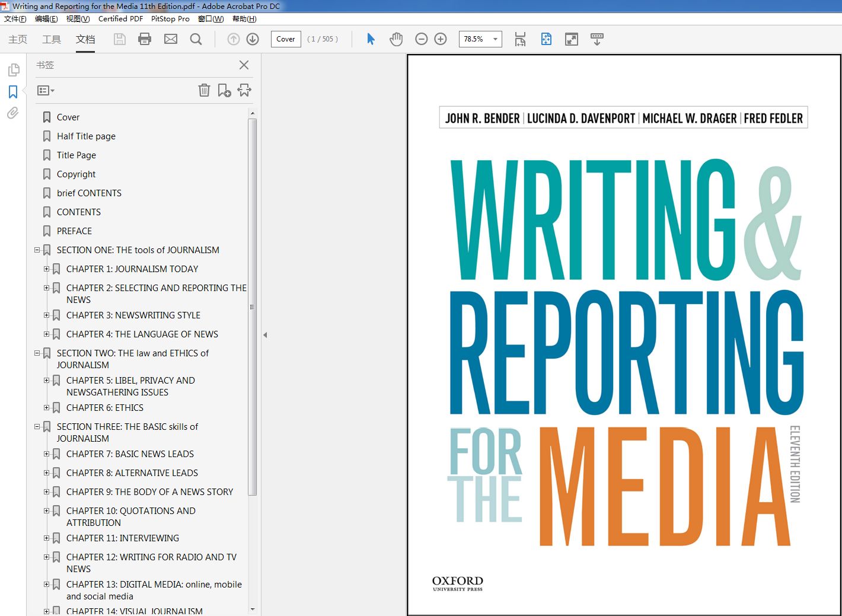Go to CHAPTER 8: ALTERNATIVE LEADS
Image resolution: width=842 pixels, height=616 pixels.
(132, 473)
